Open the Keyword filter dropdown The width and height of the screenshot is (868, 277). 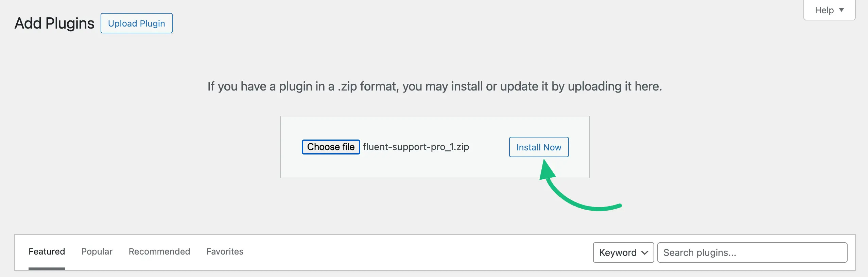pos(623,252)
